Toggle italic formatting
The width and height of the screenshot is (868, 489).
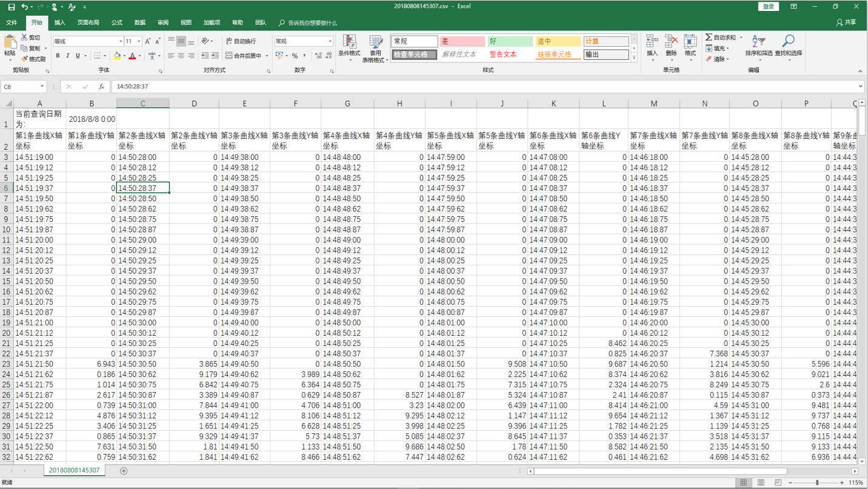(x=67, y=56)
